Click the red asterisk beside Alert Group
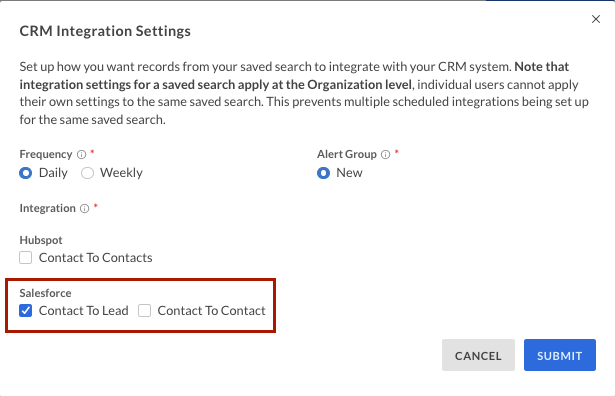The width and height of the screenshot is (615, 396). click(397, 152)
